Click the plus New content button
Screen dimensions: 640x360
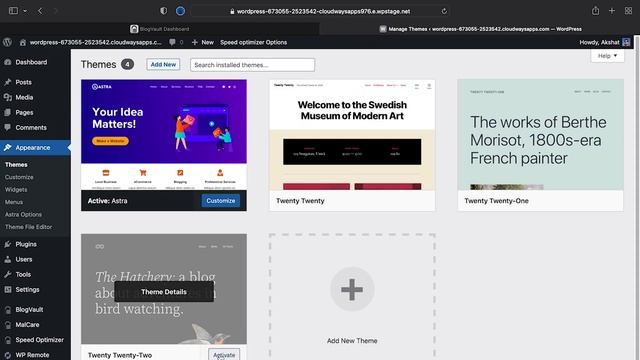point(203,42)
